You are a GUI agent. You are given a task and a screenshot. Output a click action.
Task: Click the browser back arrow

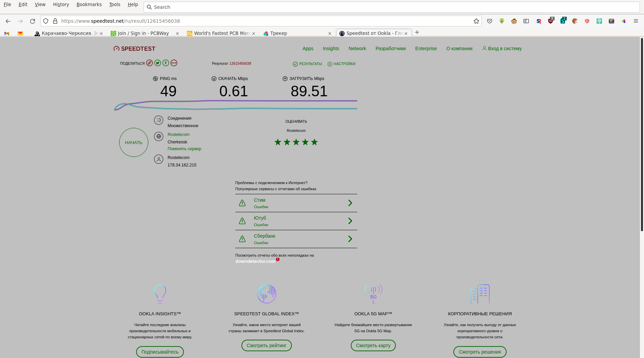pyautogui.click(x=8, y=21)
